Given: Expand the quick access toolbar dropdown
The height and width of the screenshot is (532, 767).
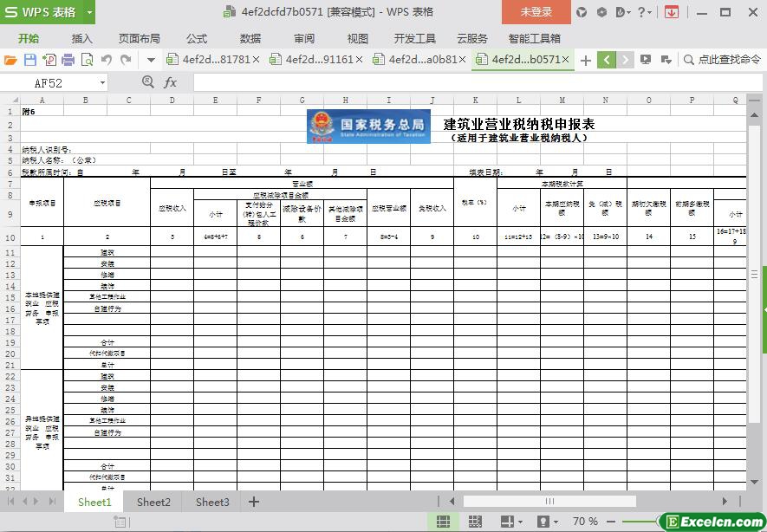Looking at the screenshot, I should click(x=151, y=60).
